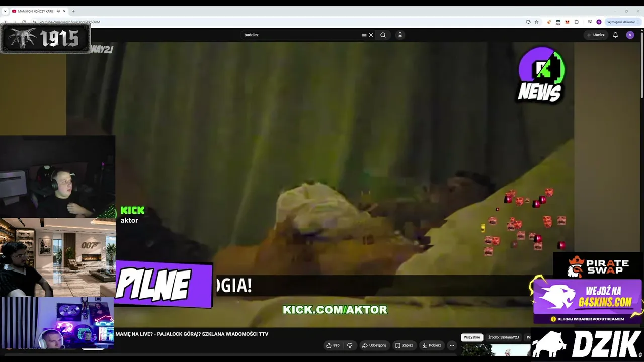Click the Pirate Swap banner
644x362 pixels.
coord(598,267)
